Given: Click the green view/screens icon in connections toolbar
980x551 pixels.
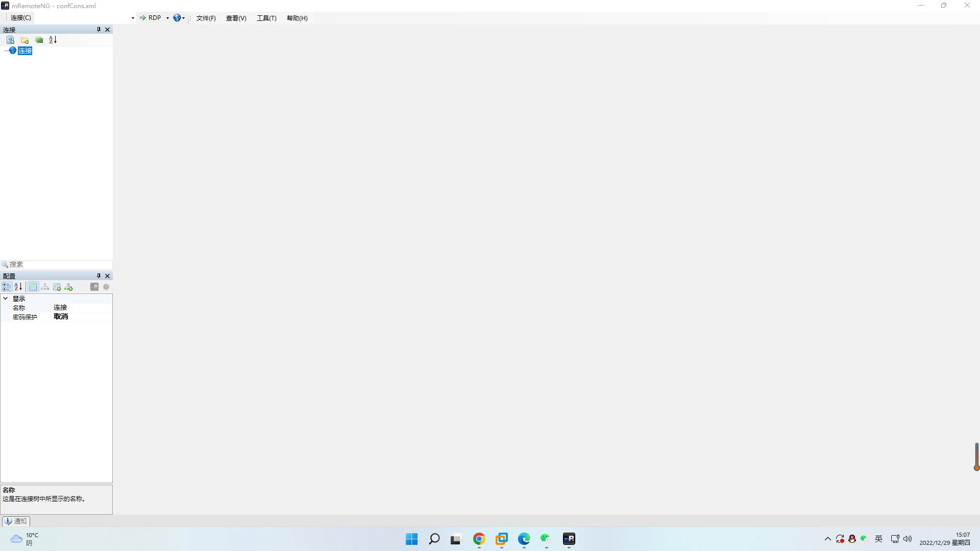Looking at the screenshot, I should [39, 40].
